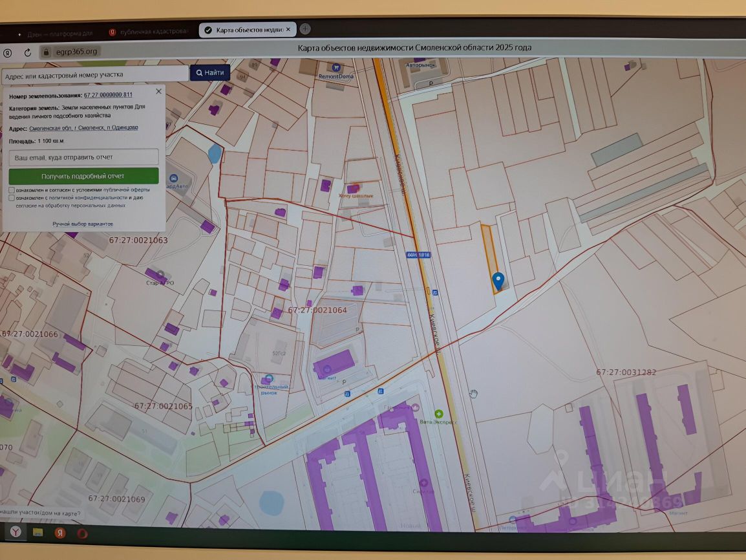Focus the address or cadastral number search field
Image resolution: width=746 pixels, height=560 pixels.
[x=95, y=75]
